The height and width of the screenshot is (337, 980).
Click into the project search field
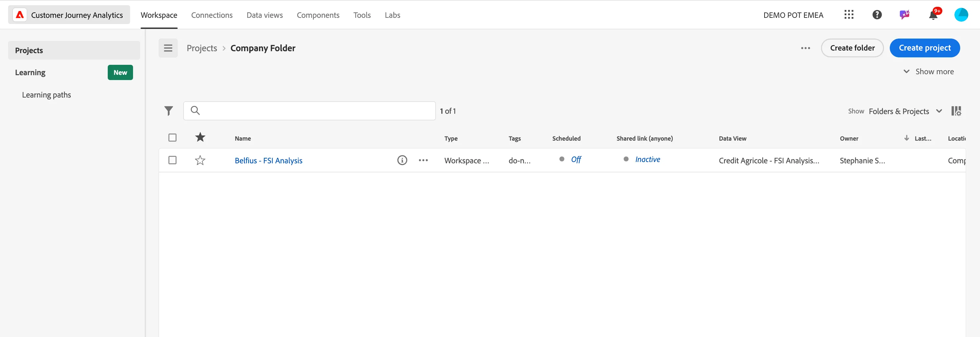click(x=309, y=111)
